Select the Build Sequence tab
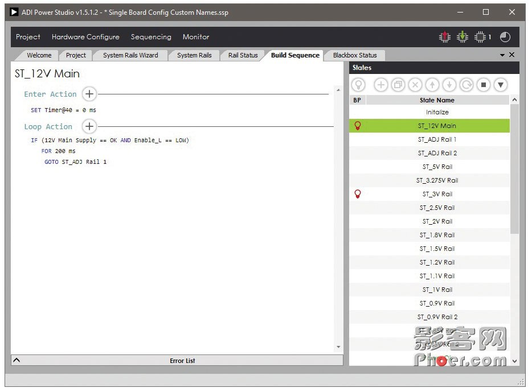Viewport: 532px width, 392px height. 295,55
